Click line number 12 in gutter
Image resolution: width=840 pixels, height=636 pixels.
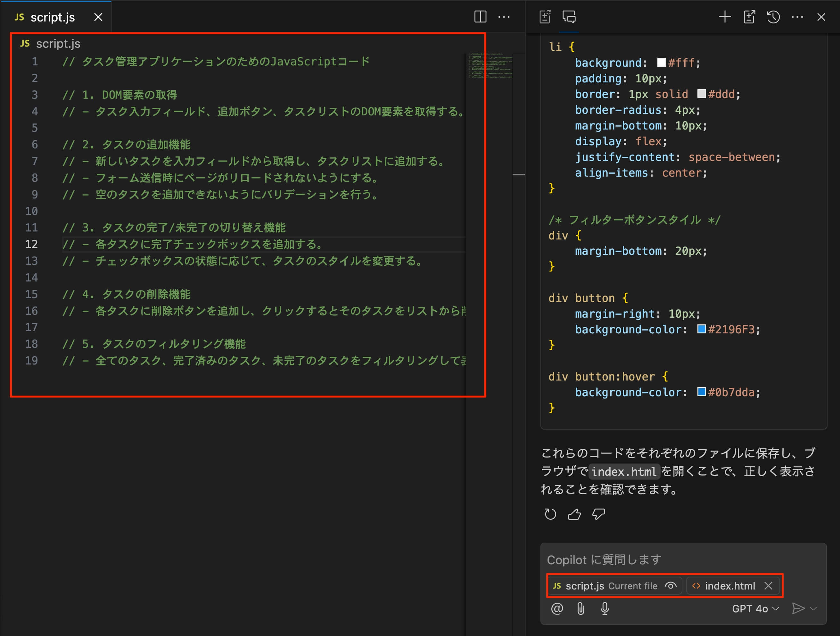coord(31,244)
